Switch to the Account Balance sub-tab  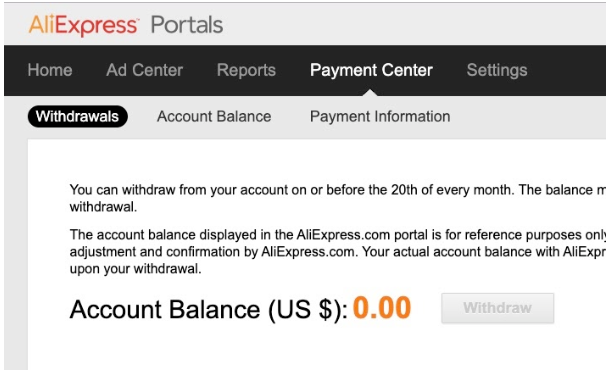coord(214,116)
